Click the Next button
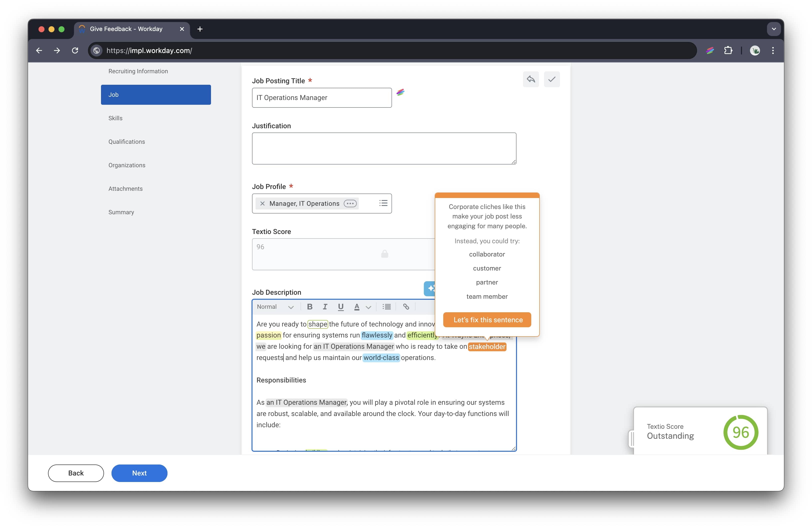Screen dimensions: 812x528 coord(139,473)
